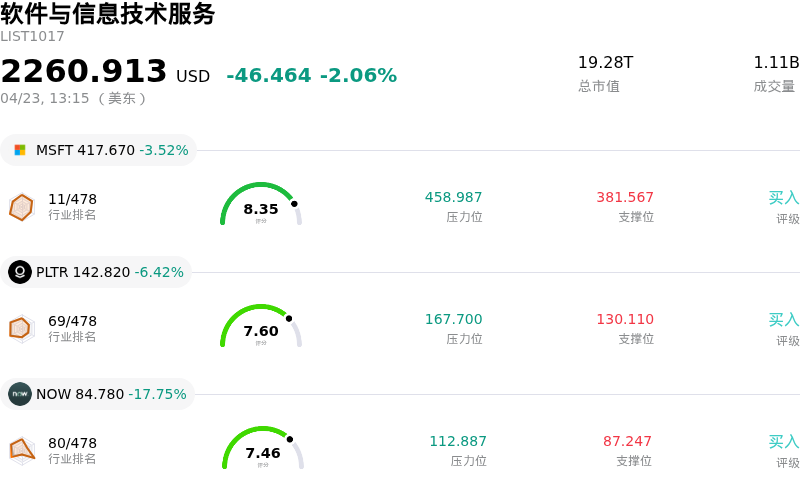This screenshot has height=488, width=800.
Task: Open PLTR 买入 rating link
Action: [x=783, y=320]
